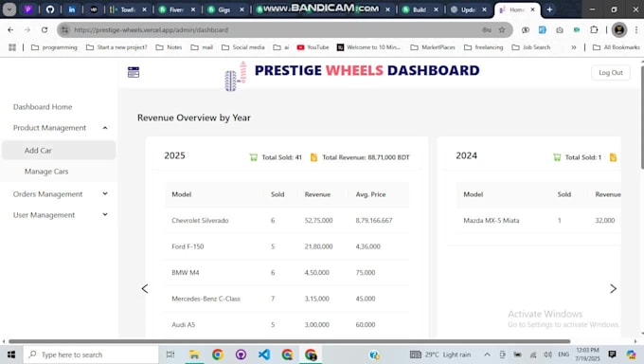The image size is (644, 364).
Task: Open the YouTube bookmark
Action: (x=313, y=47)
